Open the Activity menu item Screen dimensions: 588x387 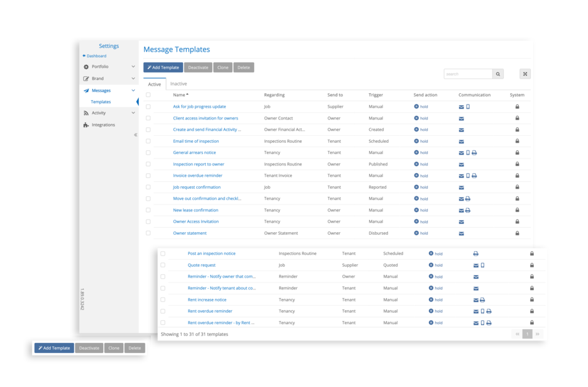point(99,113)
